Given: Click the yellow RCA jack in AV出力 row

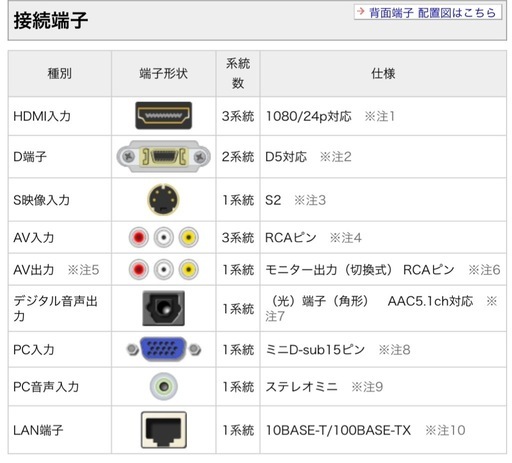Looking at the screenshot, I should [188, 269].
